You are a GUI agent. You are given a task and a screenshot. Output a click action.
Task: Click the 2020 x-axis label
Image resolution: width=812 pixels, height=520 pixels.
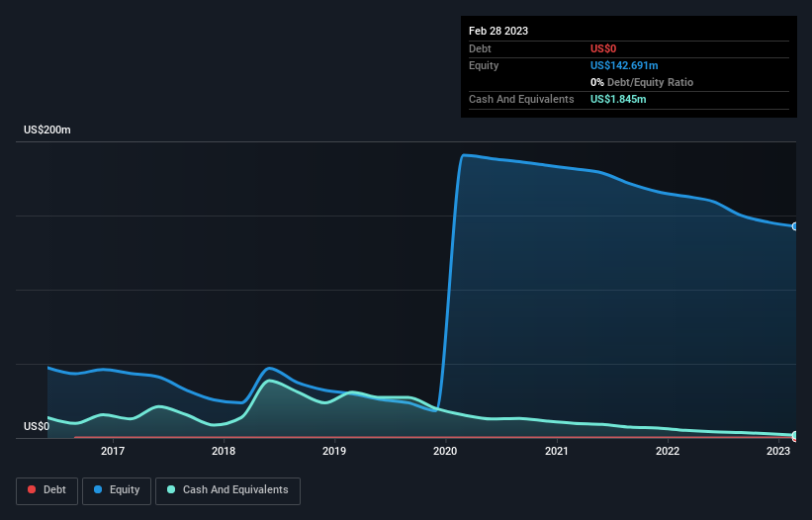pos(445,451)
